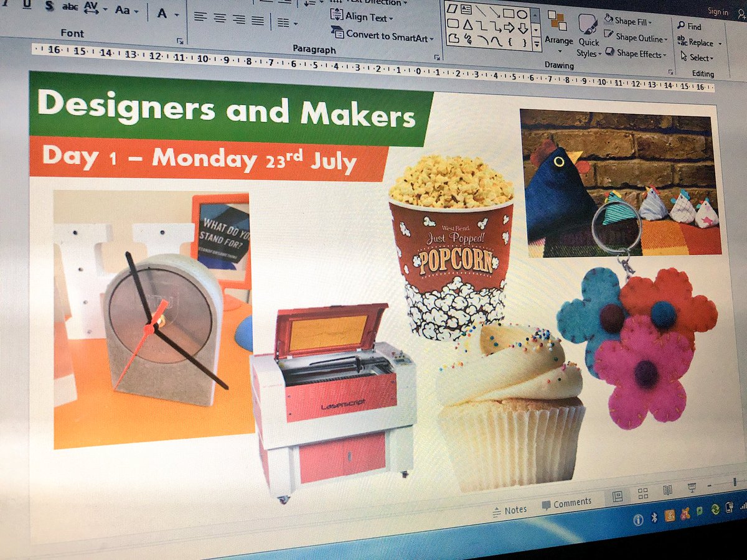This screenshot has height=560, width=747.
Task: Start Slide Show from status bar
Action: (691, 487)
